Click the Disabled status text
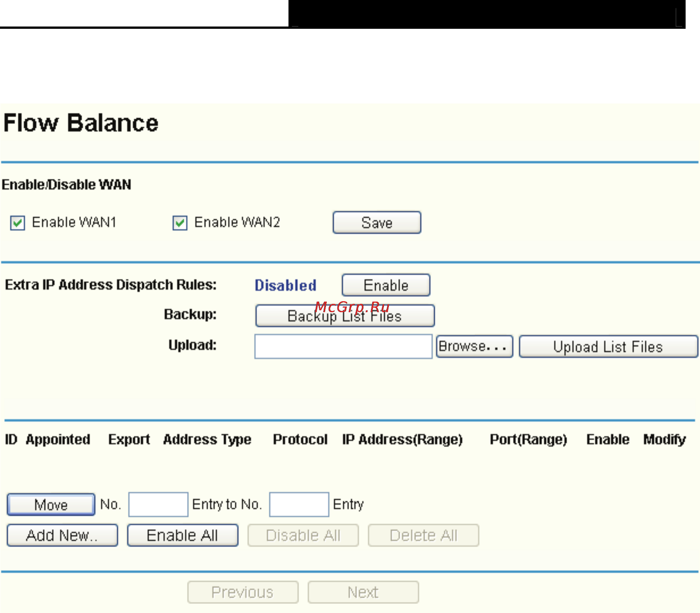Screen dimensions: 700x613 [x=285, y=285]
